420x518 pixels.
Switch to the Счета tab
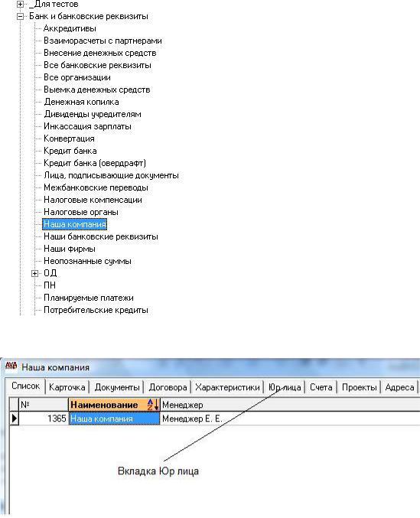(321, 387)
